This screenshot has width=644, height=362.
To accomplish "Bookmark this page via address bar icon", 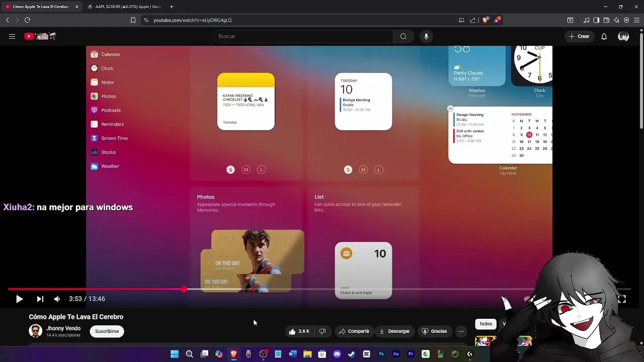I will tap(133, 20).
